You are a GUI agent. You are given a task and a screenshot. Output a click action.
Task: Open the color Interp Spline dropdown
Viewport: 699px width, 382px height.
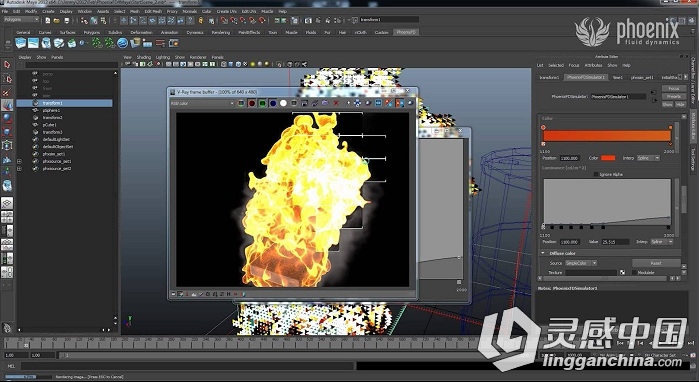tap(648, 158)
